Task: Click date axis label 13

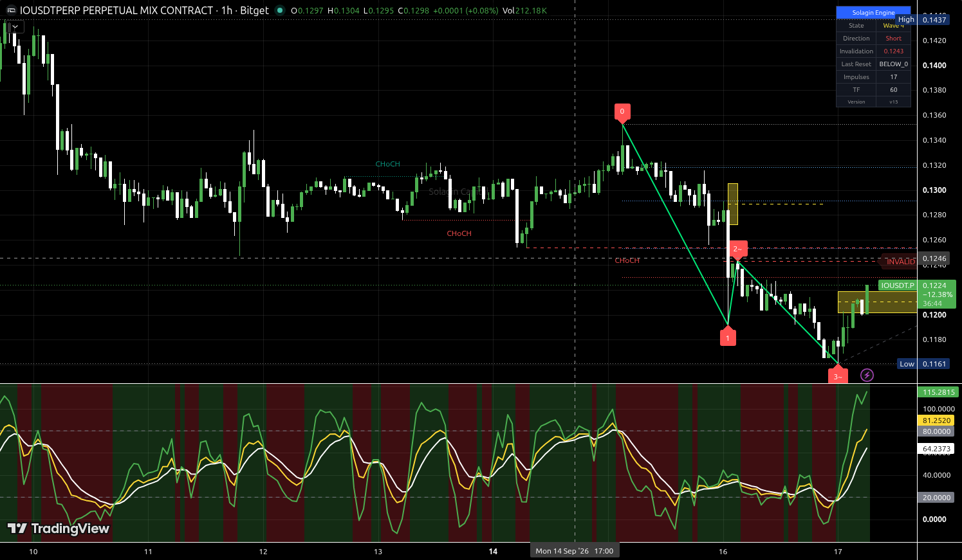Action: [x=378, y=552]
